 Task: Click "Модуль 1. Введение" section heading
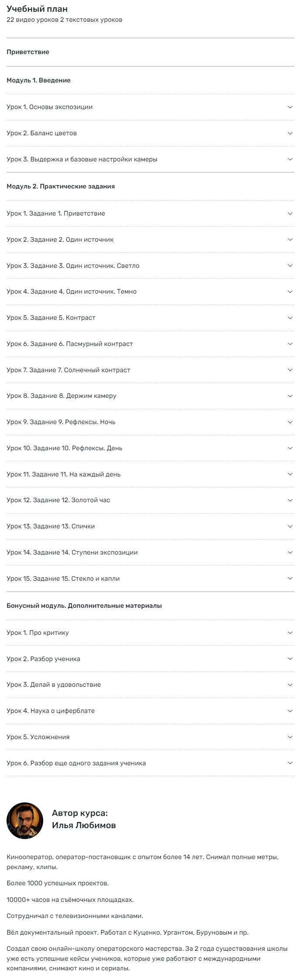point(38,80)
